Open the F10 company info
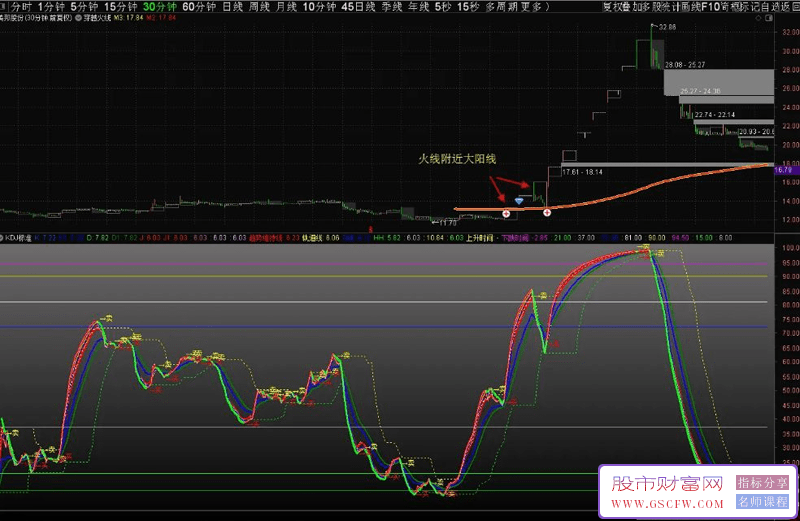The height and width of the screenshot is (521, 800). point(710,7)
